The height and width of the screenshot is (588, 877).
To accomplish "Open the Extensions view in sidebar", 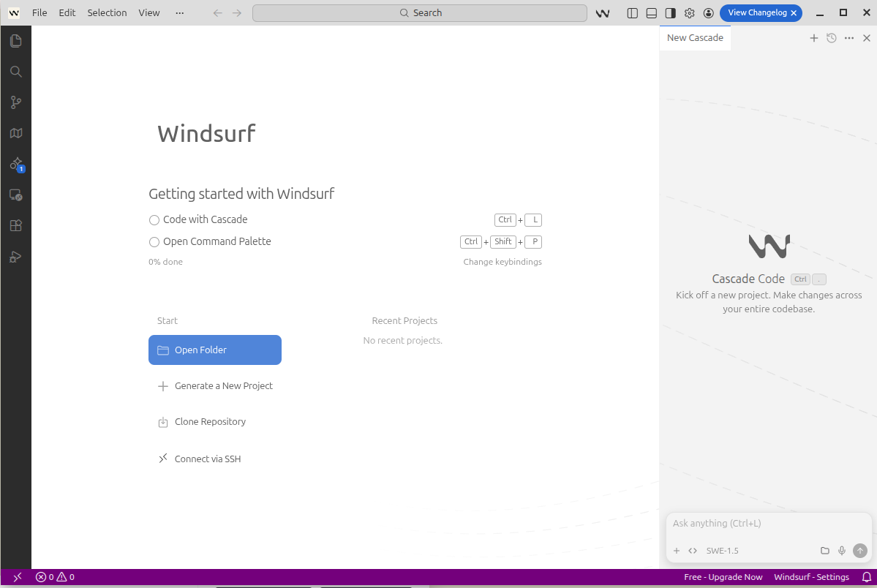I will tap(15, 225).
